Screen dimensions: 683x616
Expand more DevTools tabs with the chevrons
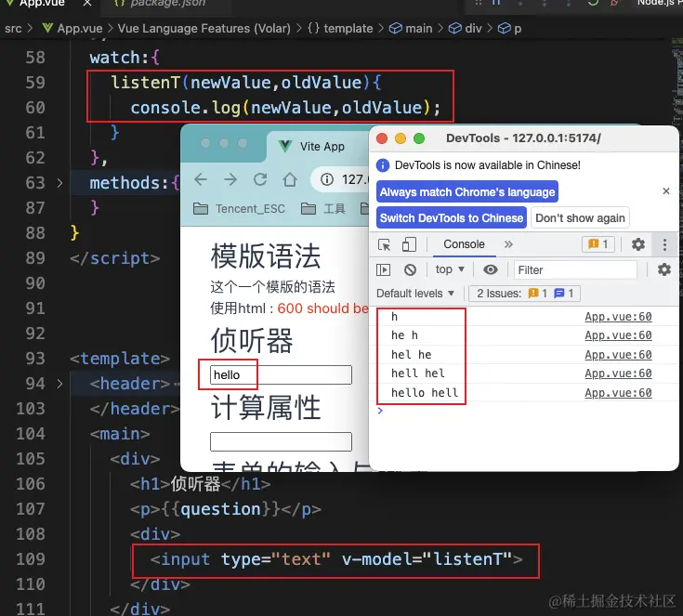508,244
